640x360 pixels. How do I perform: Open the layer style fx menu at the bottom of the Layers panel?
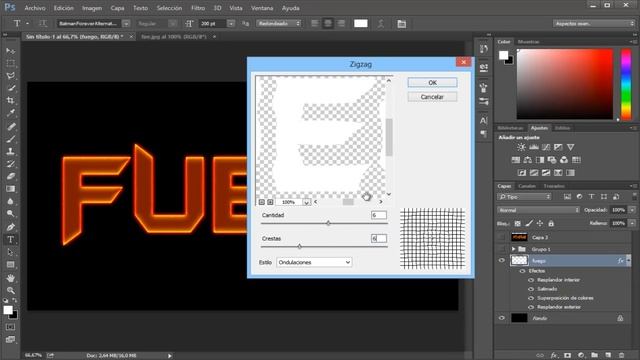[554, 355]
